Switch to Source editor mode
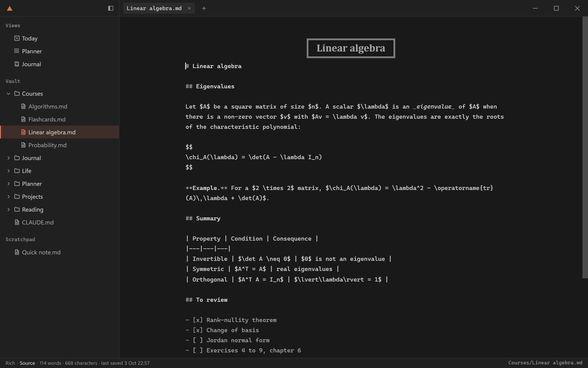This screenshot has height=368, width=588. pyautogui.click(x=27, y=363)
